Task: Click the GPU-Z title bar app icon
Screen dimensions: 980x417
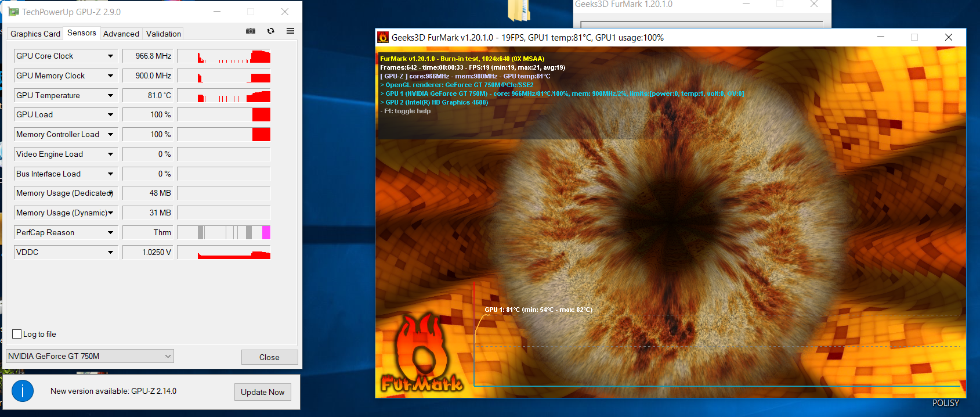Action: click(x=14, y=12)
